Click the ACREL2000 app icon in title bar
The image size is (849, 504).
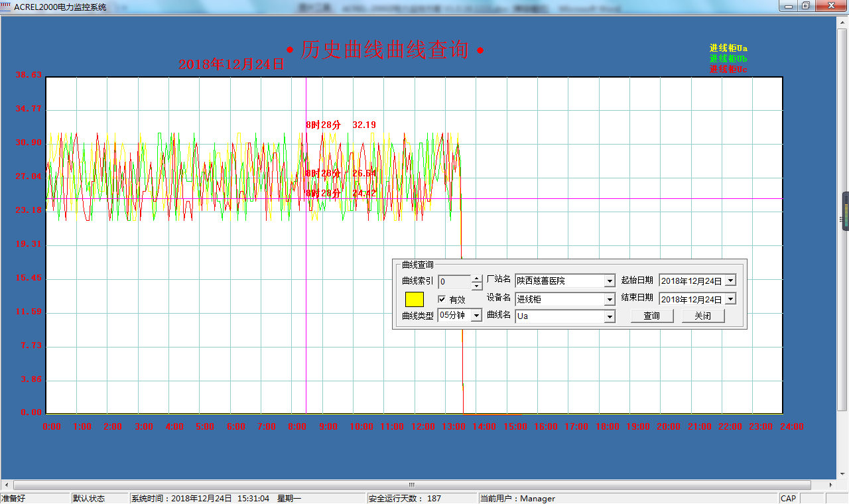7,6
